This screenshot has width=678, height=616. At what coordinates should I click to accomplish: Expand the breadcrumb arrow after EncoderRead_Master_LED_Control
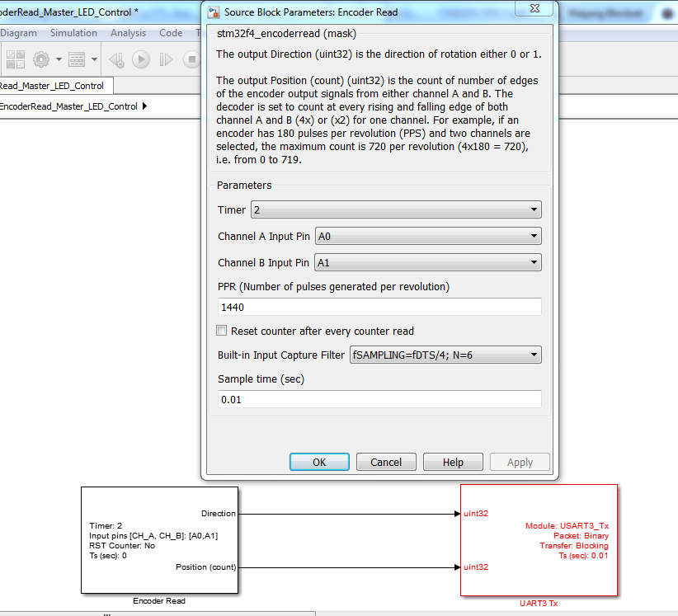click(144, 106)
